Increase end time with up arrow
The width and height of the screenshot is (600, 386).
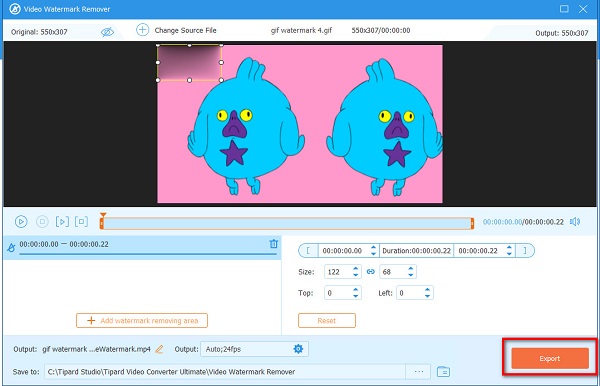[509, 248]
